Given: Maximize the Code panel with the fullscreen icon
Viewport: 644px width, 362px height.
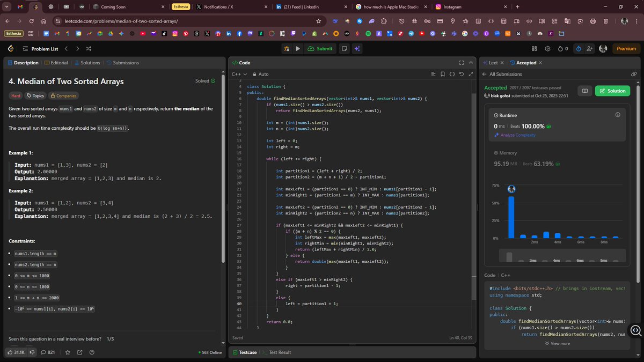Looking at the screenshot, I should tap(462, 63).
